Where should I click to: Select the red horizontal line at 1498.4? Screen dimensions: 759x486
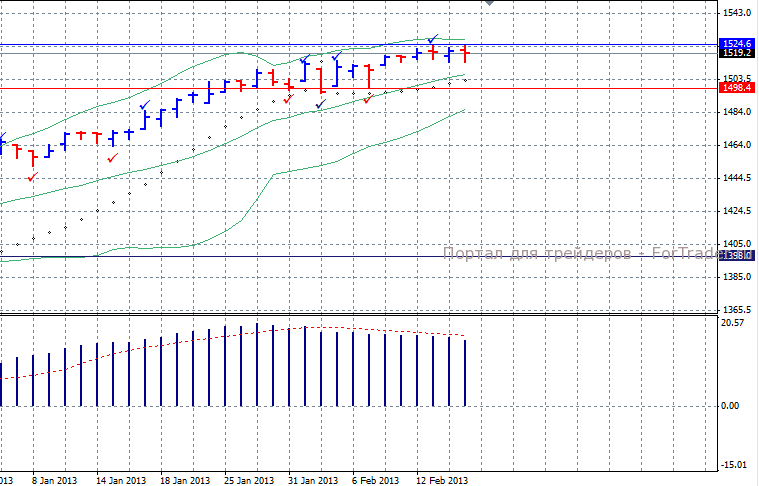tap(358, 89)
